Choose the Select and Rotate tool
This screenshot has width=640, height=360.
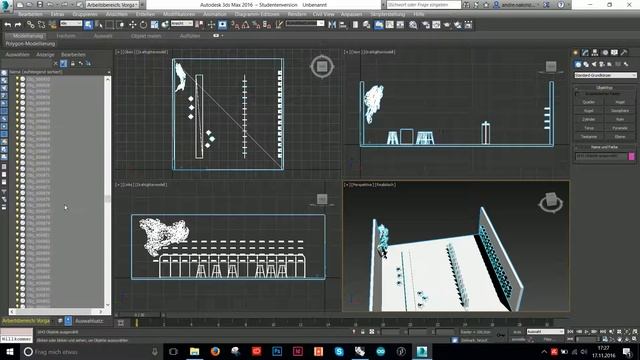[x=143, y=25]
